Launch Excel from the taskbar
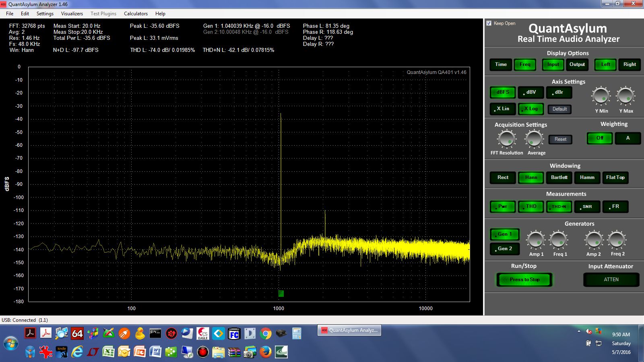Image resolution: width=644 pixels, height=362 pixels. click(x=109, y=352)
